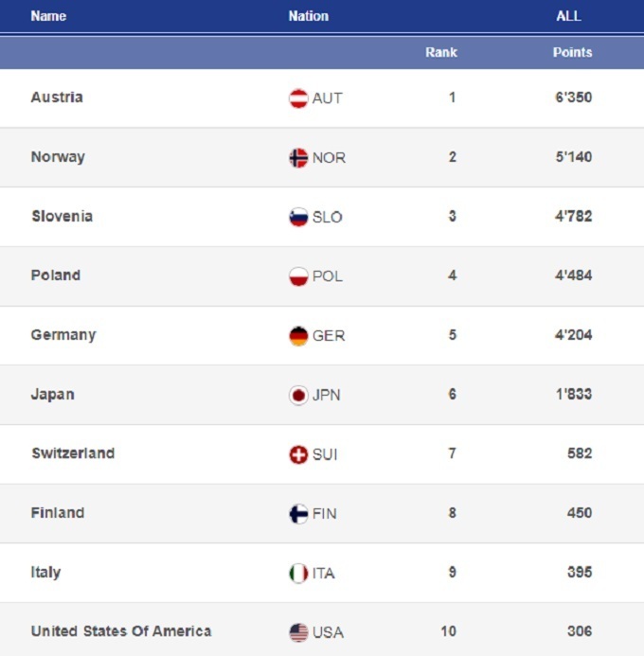Sort by the Rank subheader
The width and height of the screenshot is (644, 656).
click(441, 52)
